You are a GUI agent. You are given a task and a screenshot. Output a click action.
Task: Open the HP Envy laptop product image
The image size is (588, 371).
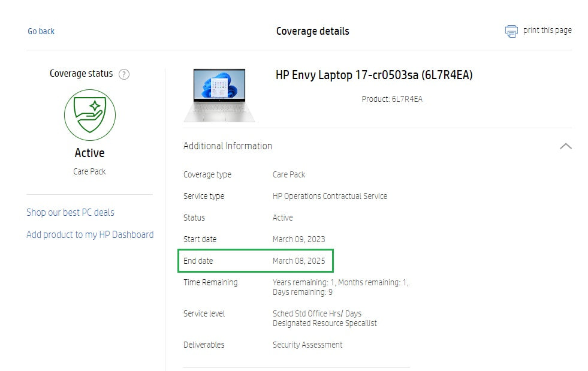(x=219, y=95)
